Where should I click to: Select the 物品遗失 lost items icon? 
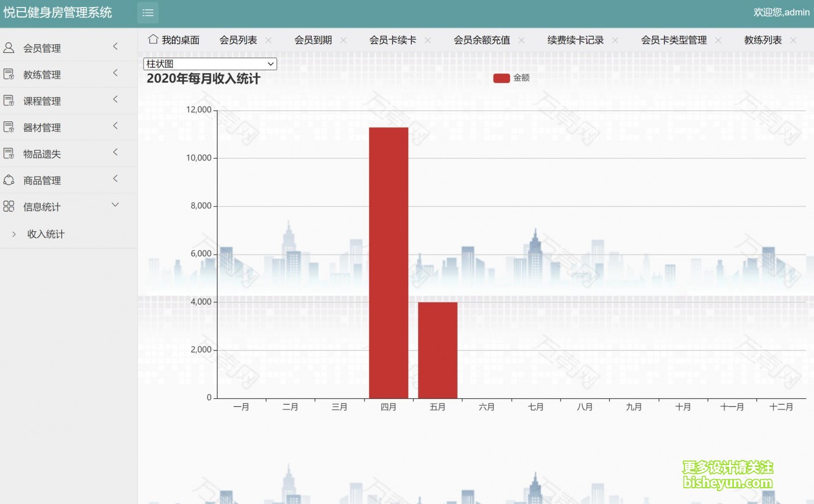coord(8,153)
